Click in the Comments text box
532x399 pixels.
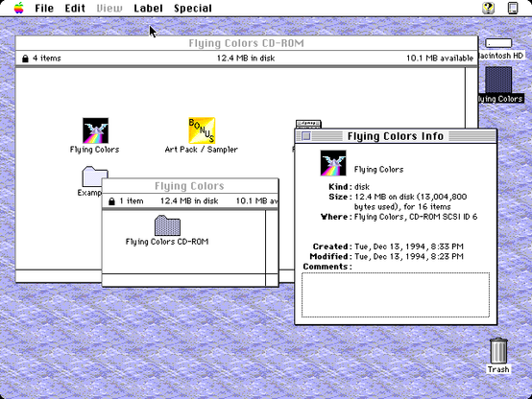coord(396,294)
